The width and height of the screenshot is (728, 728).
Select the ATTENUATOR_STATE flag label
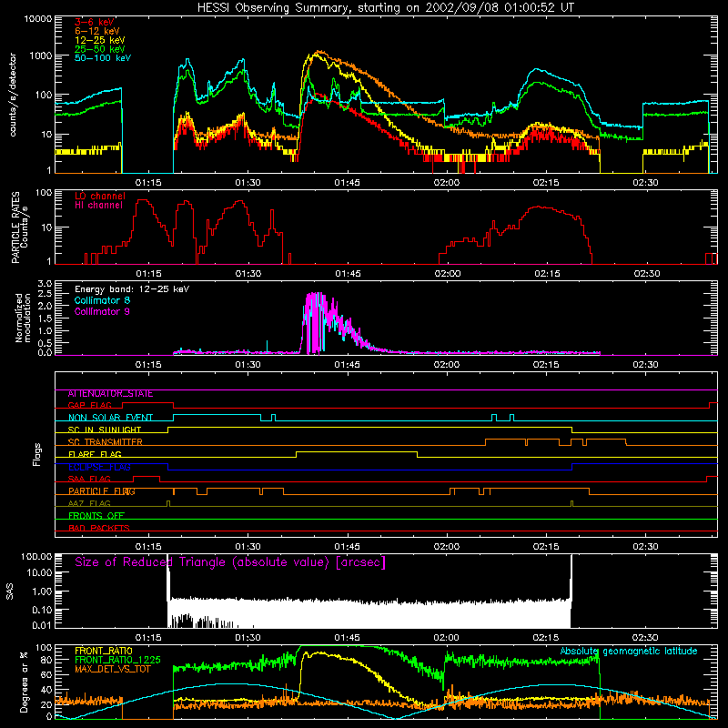coord(110,394)
